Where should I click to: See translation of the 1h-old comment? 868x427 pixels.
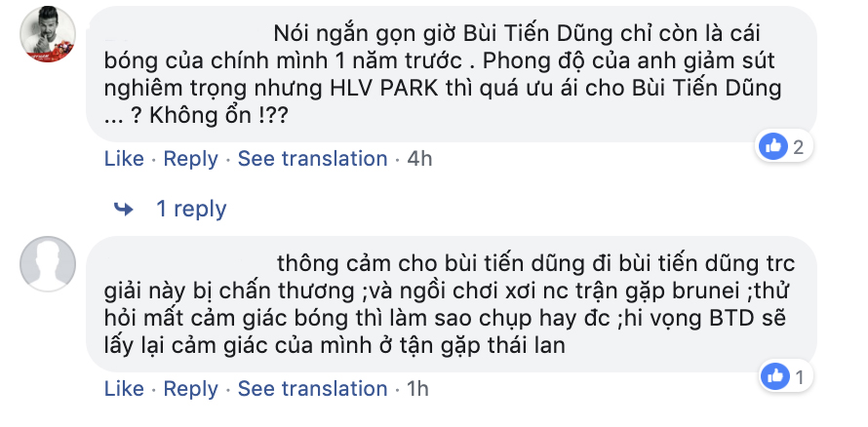312,388
